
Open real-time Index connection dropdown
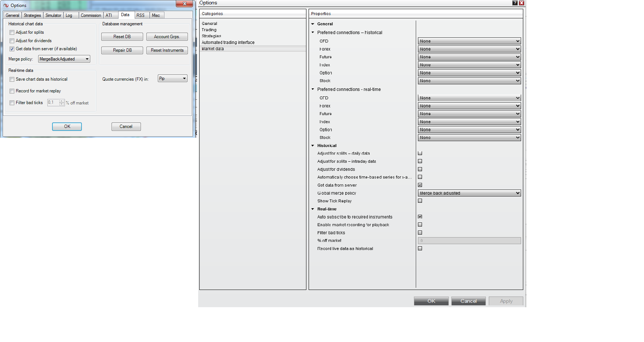pos(469,122)
